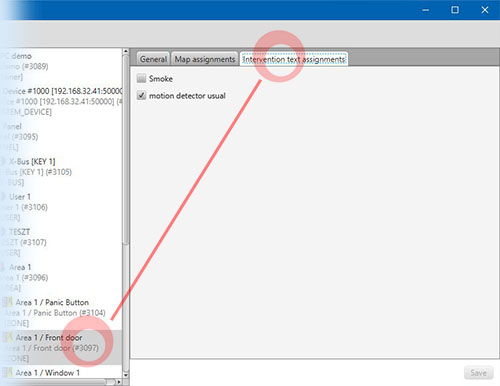Select Area 1 / Front door zone
500x386 pixels.
pyautogui.click(x=61, y=348)
